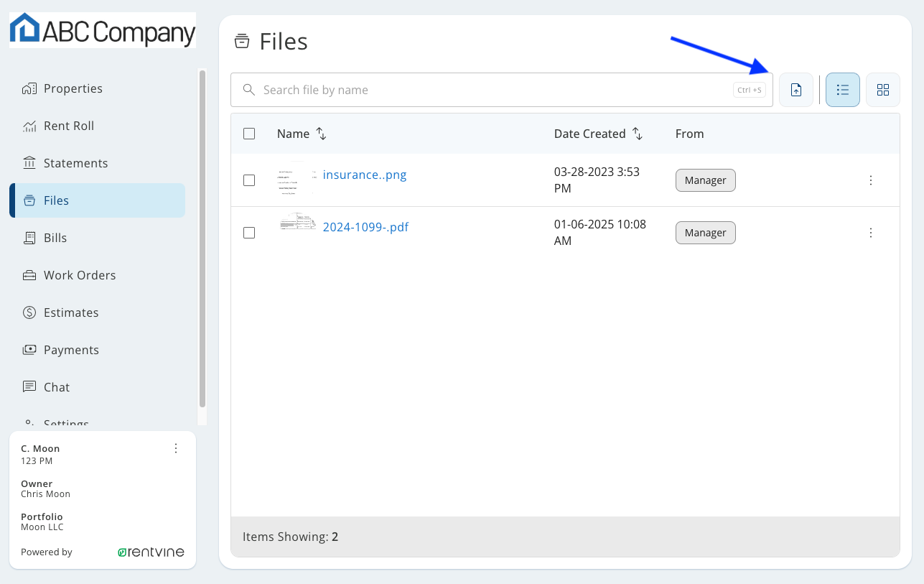Open the insurance..png file link
Viewport: 924px width, 584px height.
(x=365, y=175)
